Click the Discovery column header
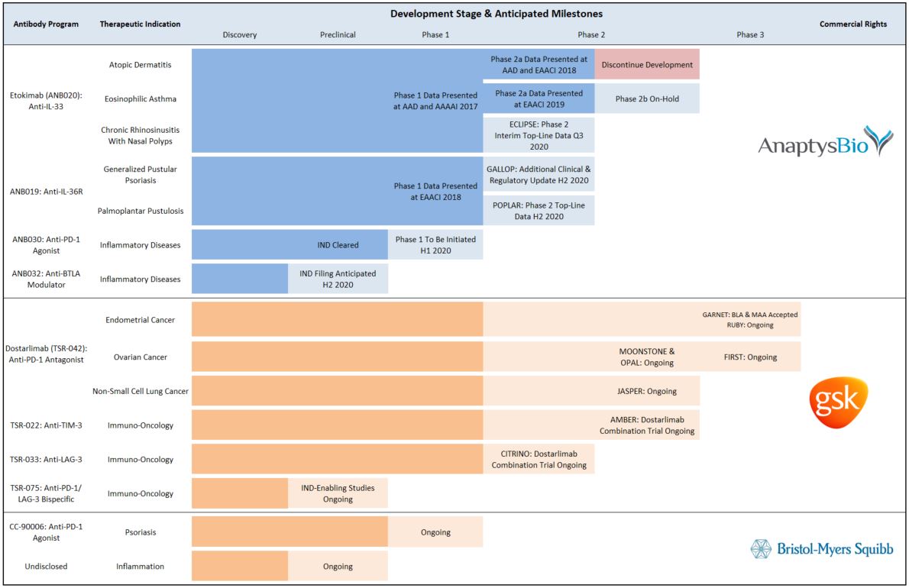 [239, 34]
